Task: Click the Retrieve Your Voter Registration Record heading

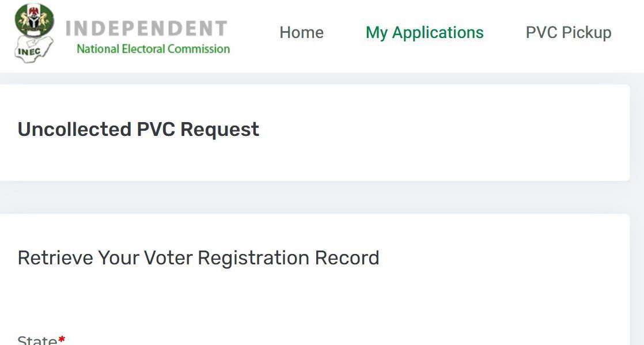Action: coord(199,257)
